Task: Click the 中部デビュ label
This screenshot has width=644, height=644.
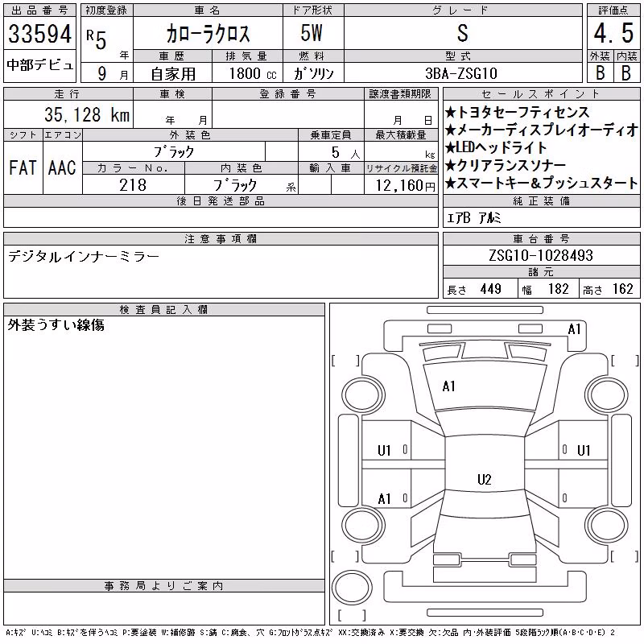Action: (x=39, y=65)
